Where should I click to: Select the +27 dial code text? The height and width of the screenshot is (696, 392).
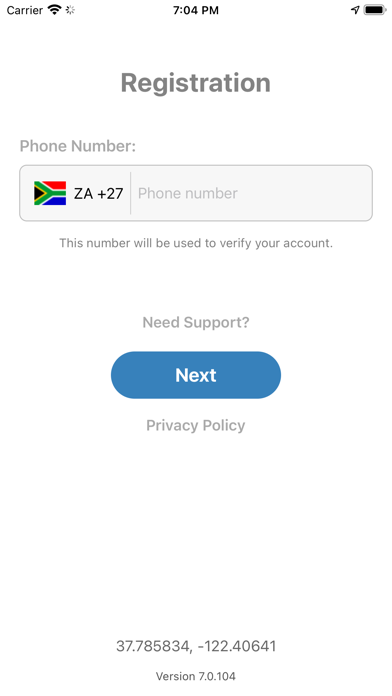110,194
